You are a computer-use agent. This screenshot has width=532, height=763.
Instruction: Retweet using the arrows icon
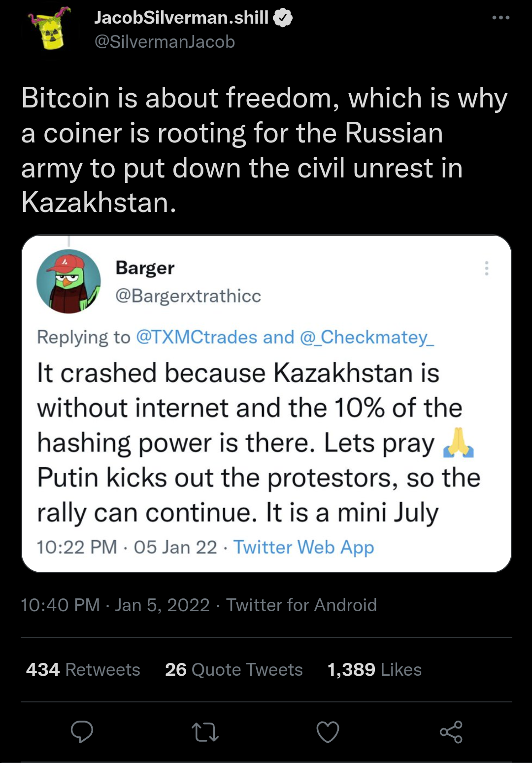click(x=204, y=732)
